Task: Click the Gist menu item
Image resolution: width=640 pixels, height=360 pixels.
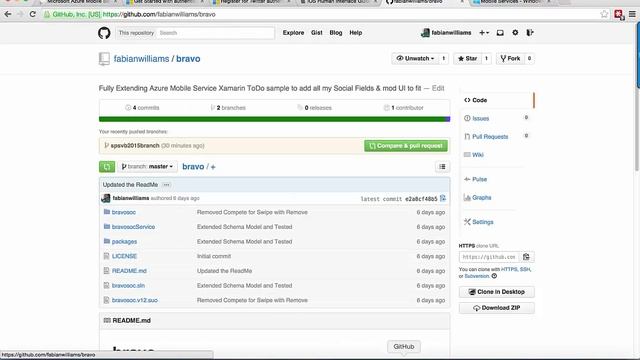Action: [x=317, y=33]
